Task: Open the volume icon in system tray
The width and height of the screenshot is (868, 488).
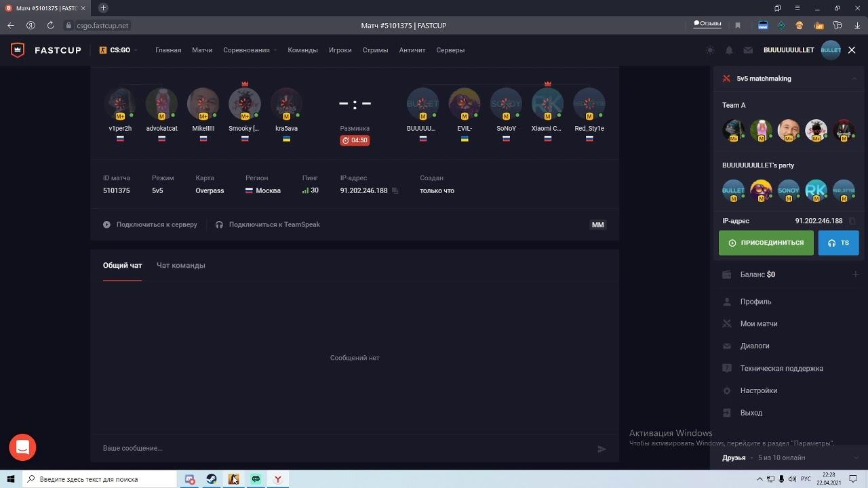Action: pos(793,479)
